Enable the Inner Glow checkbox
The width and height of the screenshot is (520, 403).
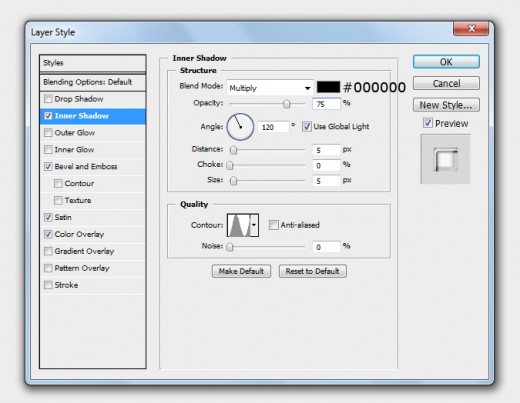pyautogui.click(x=48, y=150)
